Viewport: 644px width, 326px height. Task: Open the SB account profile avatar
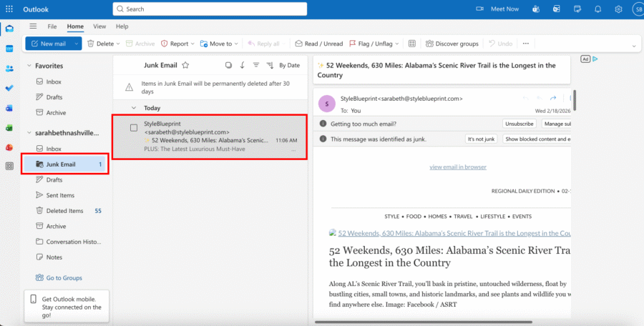pyautogui.click(x=638, y=9)
